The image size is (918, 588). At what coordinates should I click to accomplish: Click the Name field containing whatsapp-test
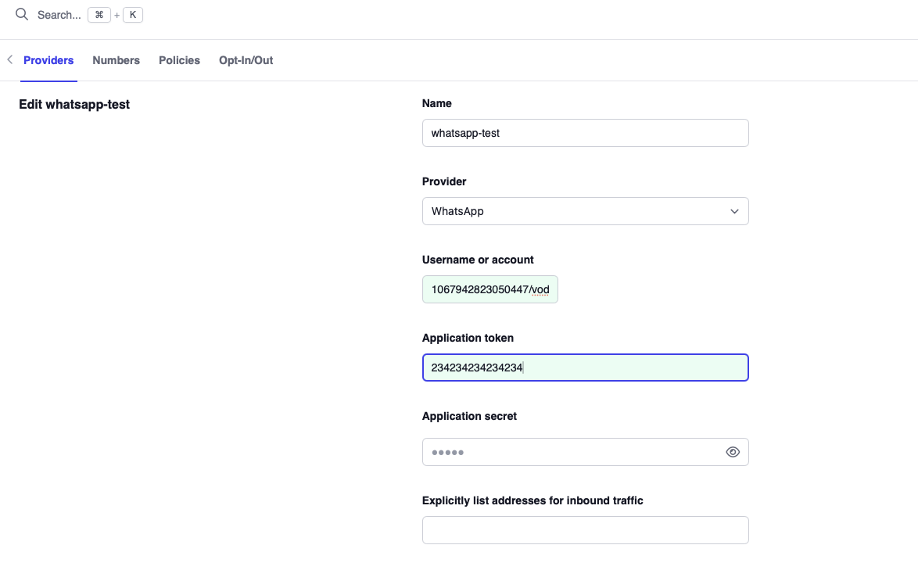tap(585, 133)
